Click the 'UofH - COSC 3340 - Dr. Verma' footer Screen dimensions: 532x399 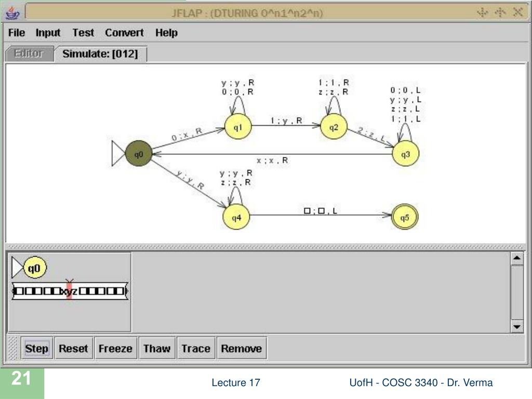coord(421,382)
